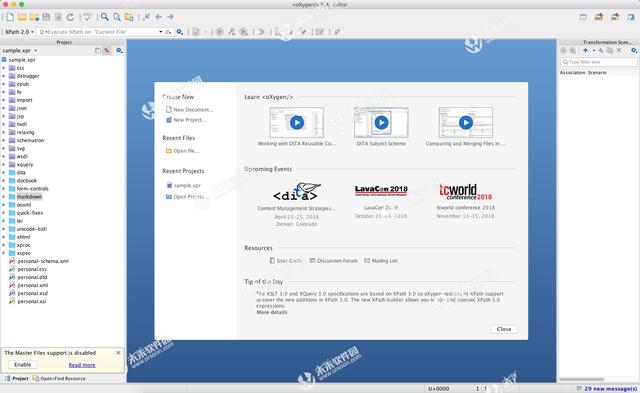
Task: Switch to the Editor perspective icon
Action: (583, 17)
